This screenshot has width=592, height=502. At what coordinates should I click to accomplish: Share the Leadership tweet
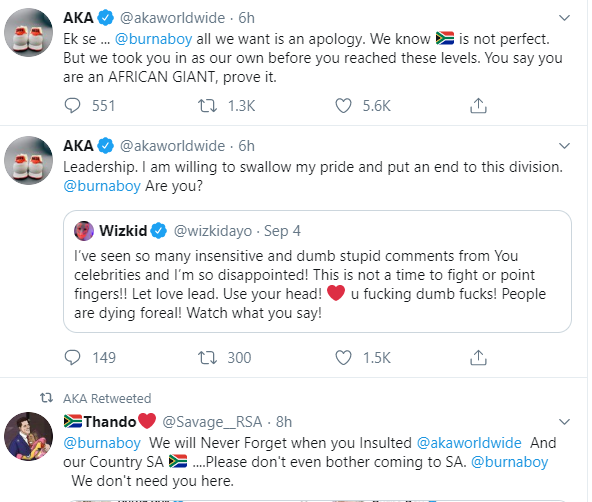478,357
